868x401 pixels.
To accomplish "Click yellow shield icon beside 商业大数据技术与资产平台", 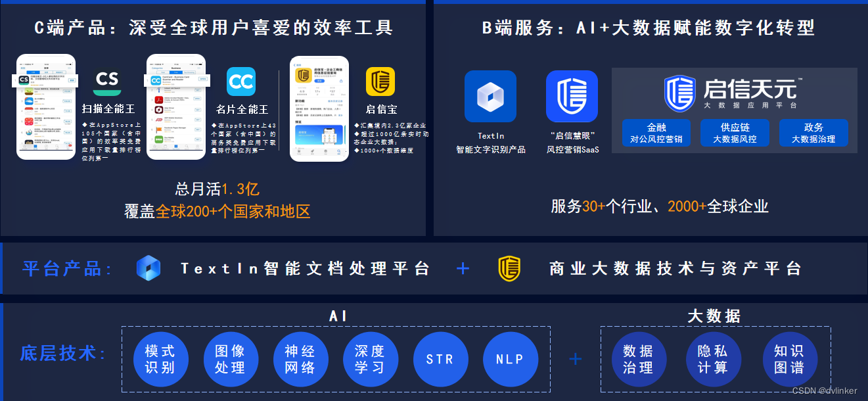I will 509,268.
